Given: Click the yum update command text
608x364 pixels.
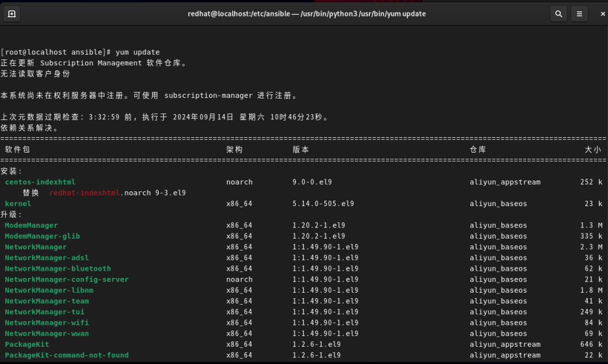Looking at the screenshot, I should click(138, 52).
